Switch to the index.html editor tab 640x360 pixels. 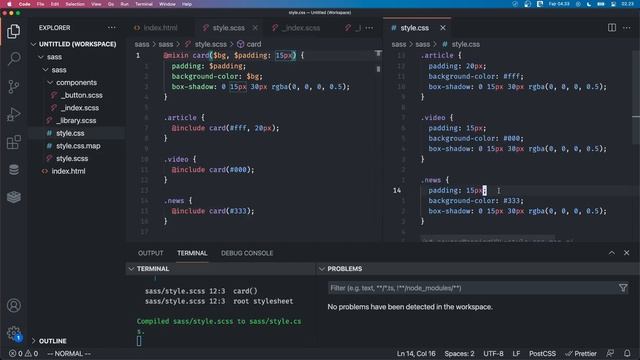pyautogui.click(x=160, y=28)
